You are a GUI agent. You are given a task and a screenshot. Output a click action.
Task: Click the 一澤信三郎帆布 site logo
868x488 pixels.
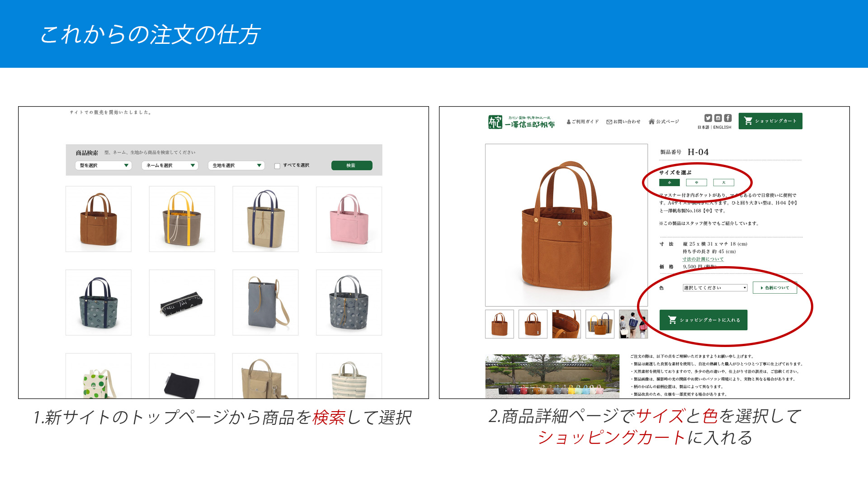pyautogui.click(x=521, y=122)
